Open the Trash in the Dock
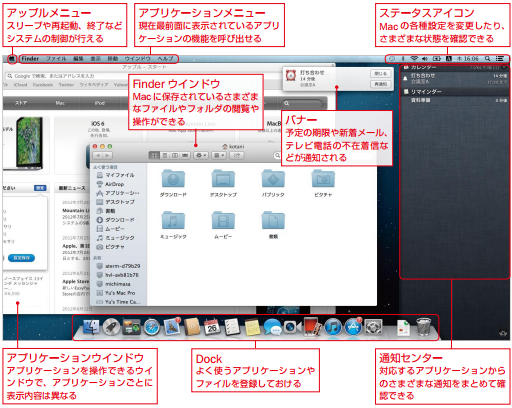 tap(423, 327)
